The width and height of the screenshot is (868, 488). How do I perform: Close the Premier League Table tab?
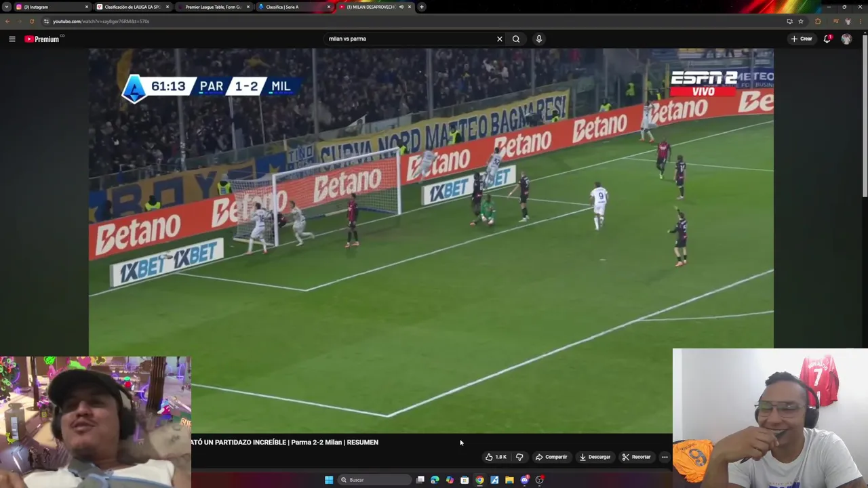coord(248,7)
